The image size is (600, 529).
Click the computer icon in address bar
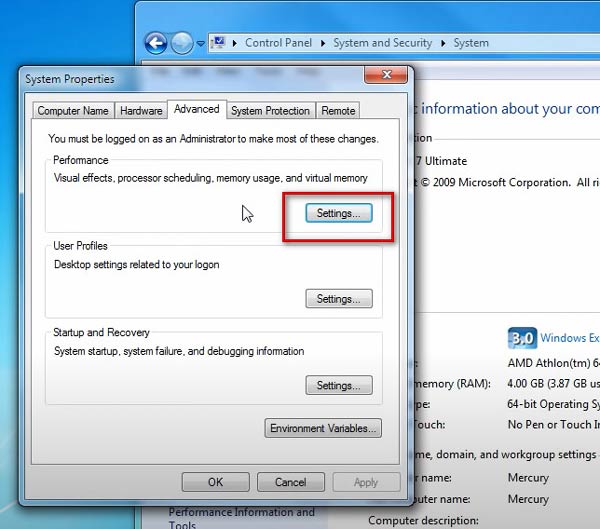click(x=219, y=43)
